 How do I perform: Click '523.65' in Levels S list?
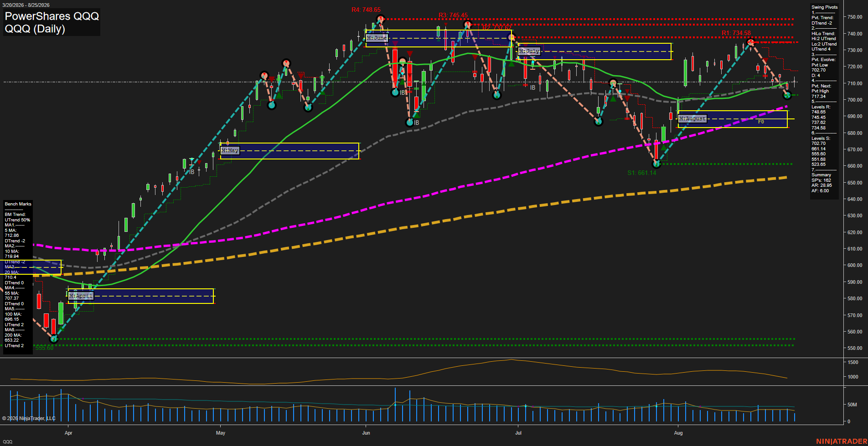tap(818, 164)
